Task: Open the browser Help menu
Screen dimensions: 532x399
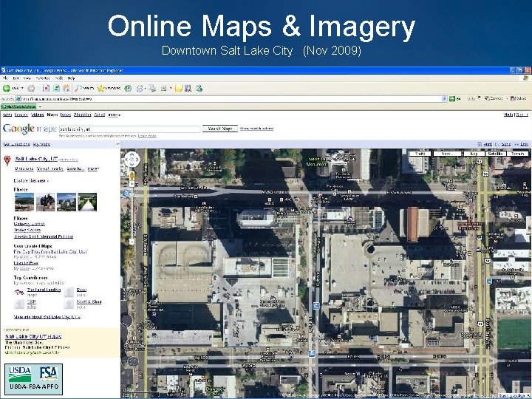Action: 71,78
